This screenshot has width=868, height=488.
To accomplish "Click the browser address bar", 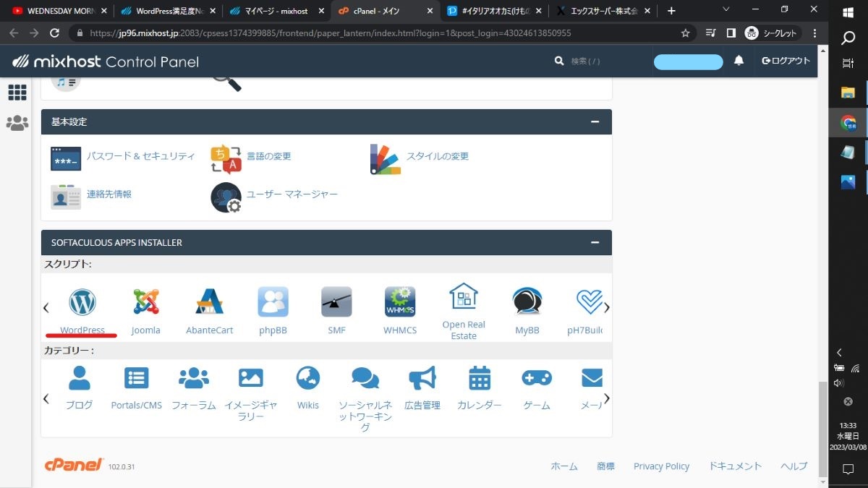I will click(x=383, y=33).
